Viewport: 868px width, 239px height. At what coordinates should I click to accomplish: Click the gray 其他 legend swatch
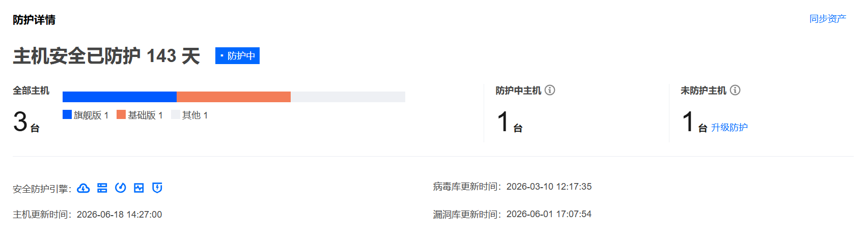[x=176, y=114]
